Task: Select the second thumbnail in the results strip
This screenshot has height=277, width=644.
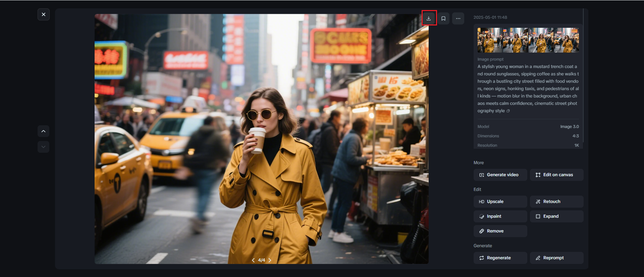Action: click(x=516, y=40)
